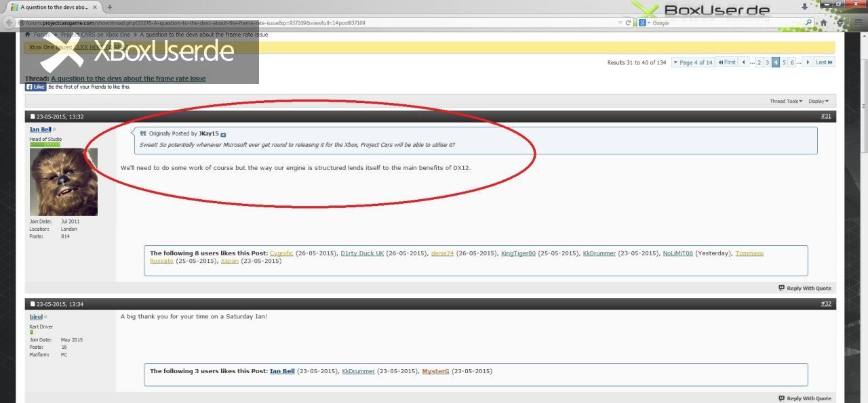
Task: Jump to Last page of thread
Action: click(824, 62)
